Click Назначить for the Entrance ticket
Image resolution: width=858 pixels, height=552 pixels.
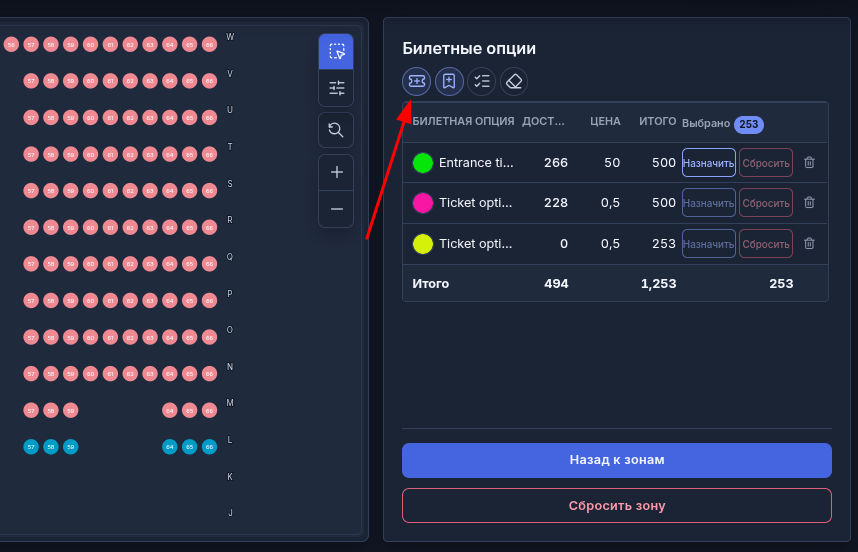pos(709,163)
